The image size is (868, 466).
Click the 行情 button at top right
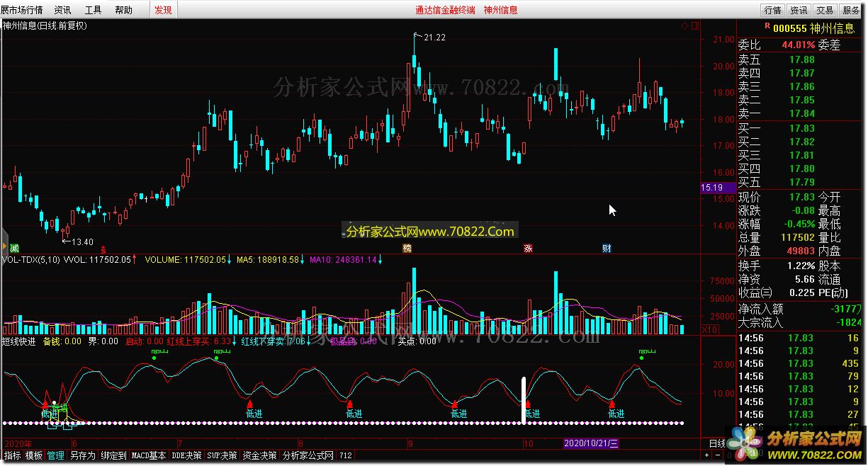click(773, 10)
